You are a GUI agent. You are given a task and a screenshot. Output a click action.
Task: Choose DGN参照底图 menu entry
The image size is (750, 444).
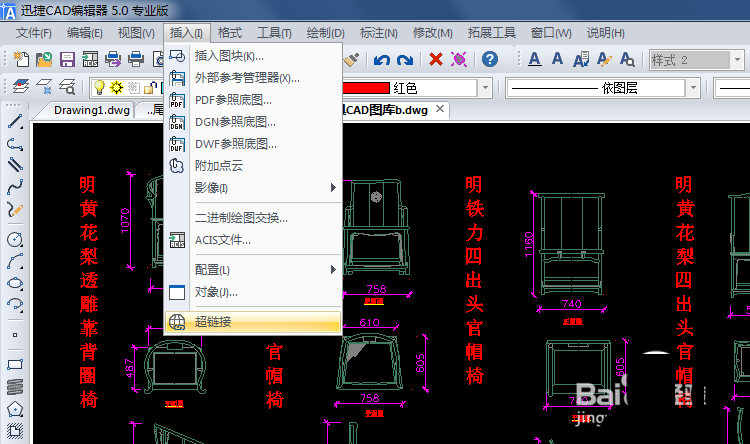pyautogui.click(x=253, y=122)
